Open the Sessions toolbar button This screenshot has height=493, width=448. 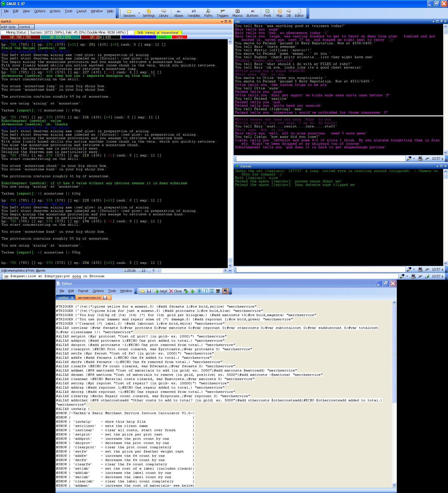click(129, 13)
